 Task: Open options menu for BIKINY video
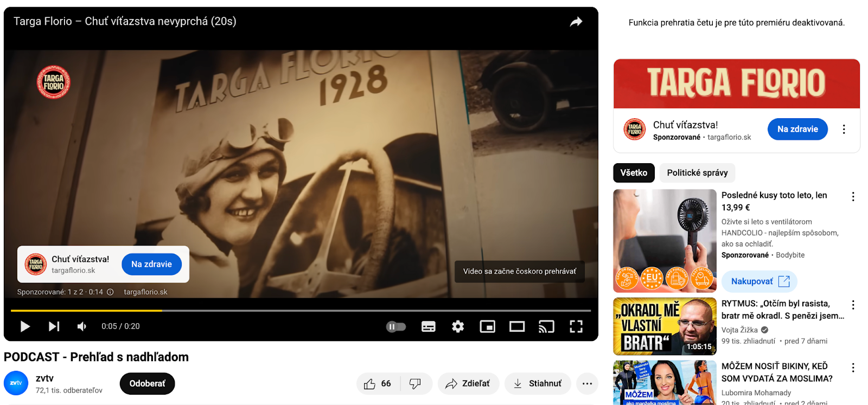[853, 368]
